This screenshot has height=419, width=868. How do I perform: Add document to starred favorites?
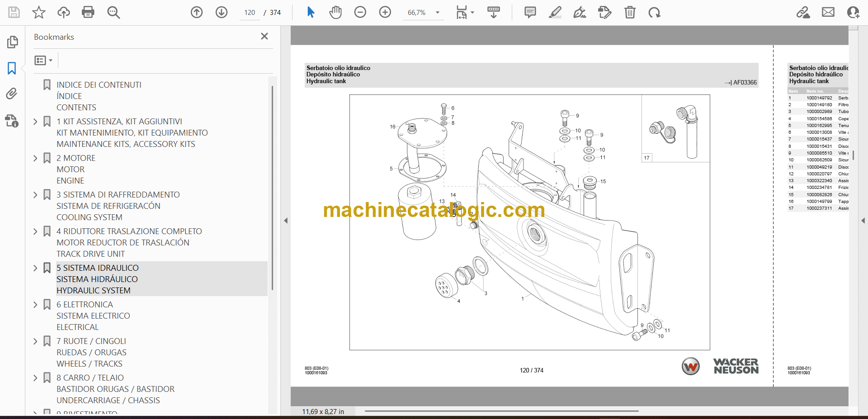tap(39, 12)
